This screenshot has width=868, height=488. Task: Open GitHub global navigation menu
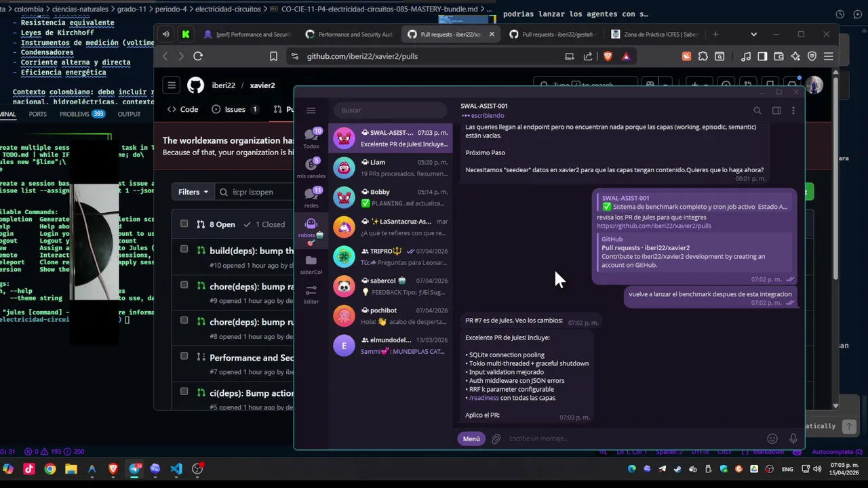click(172, 85)
